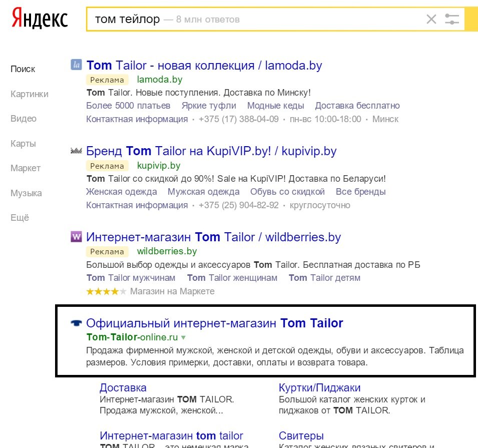Expand the Ещё sidebar menu
The height and width of the screenshot is (448, 478).
tap(23, 217)
